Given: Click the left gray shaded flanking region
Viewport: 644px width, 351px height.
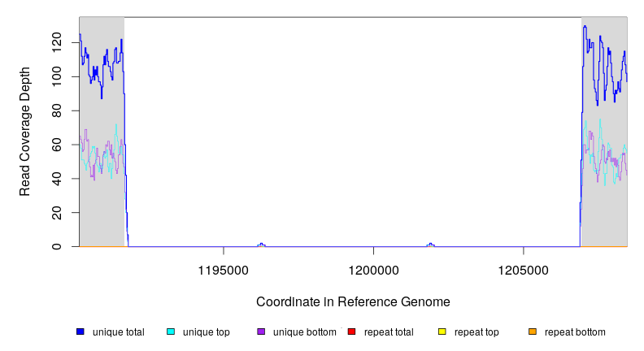Looking at the screenshot, I should pyautogui.click(x=101, y=203).
